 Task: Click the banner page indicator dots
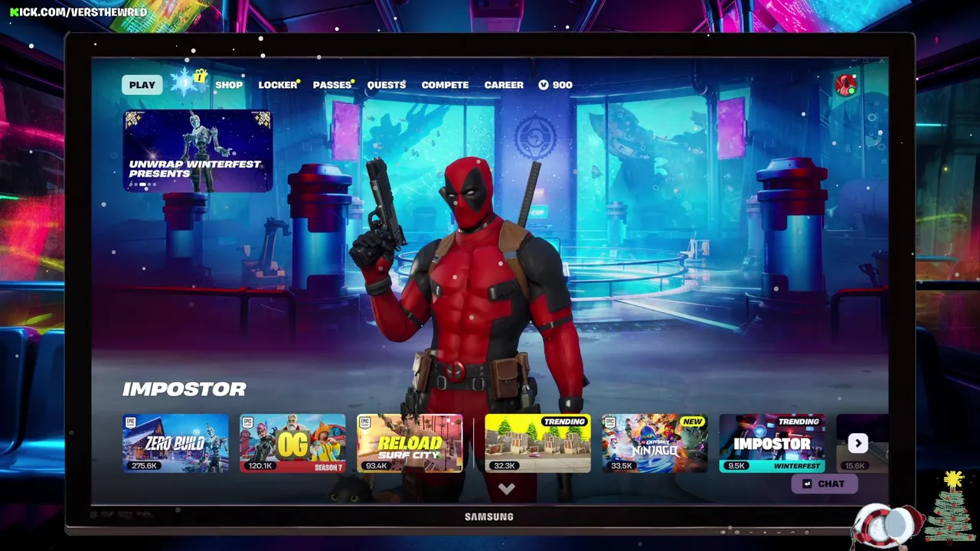pyautogui.click(x=142, y=184)
